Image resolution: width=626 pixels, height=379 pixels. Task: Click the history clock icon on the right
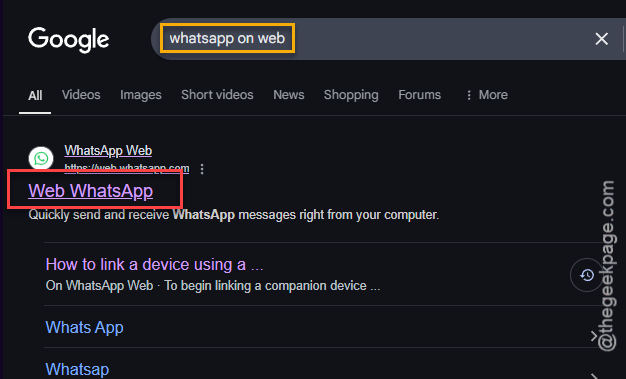tap(586, 275)
